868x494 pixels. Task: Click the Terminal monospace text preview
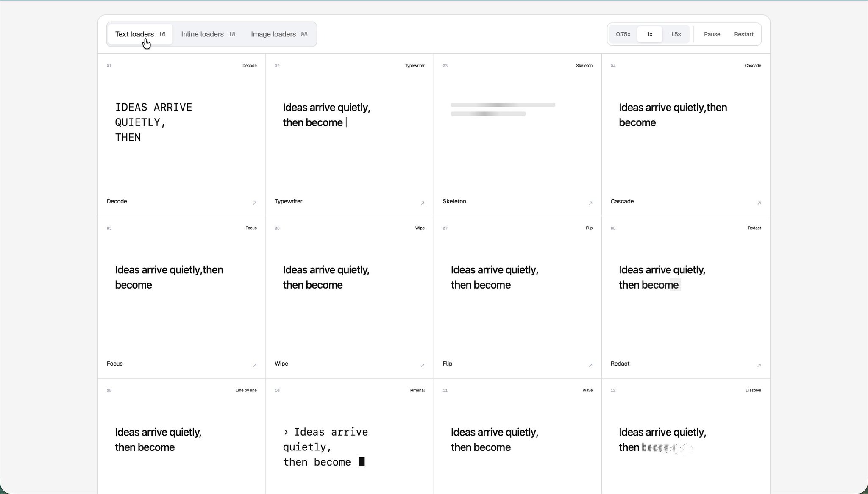click(325, 447)
